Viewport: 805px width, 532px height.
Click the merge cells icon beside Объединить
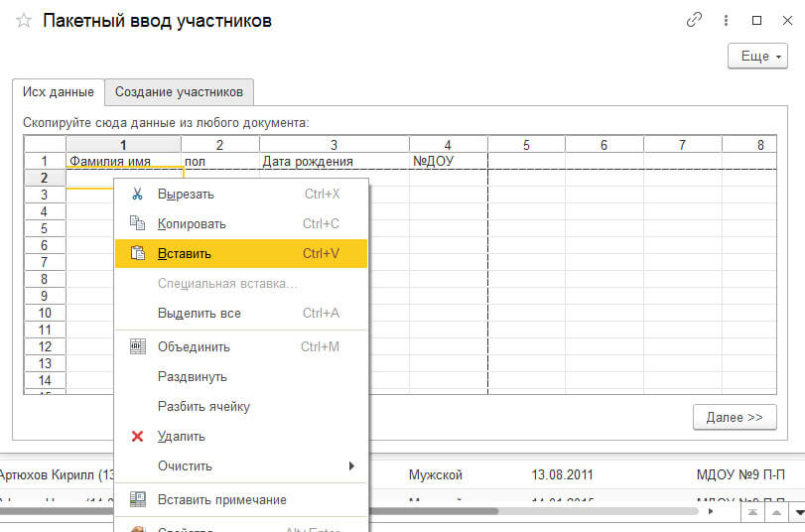point(138,346)
